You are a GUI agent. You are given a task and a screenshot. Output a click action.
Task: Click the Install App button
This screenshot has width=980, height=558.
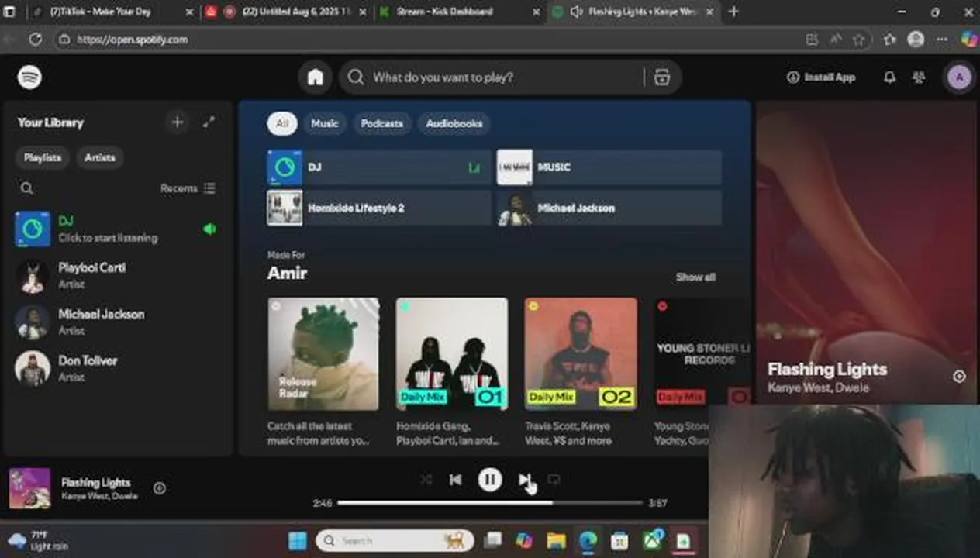click(x=821, y=77)
